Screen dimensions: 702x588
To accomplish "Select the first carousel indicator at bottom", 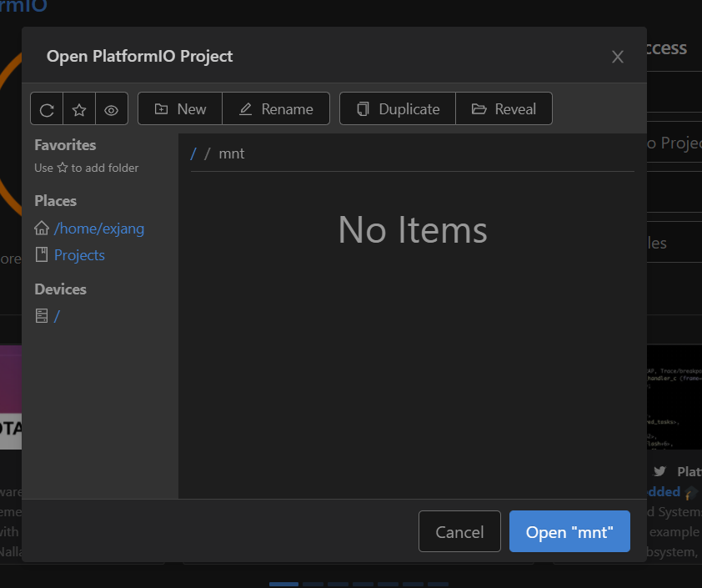I will click(283, 584).
